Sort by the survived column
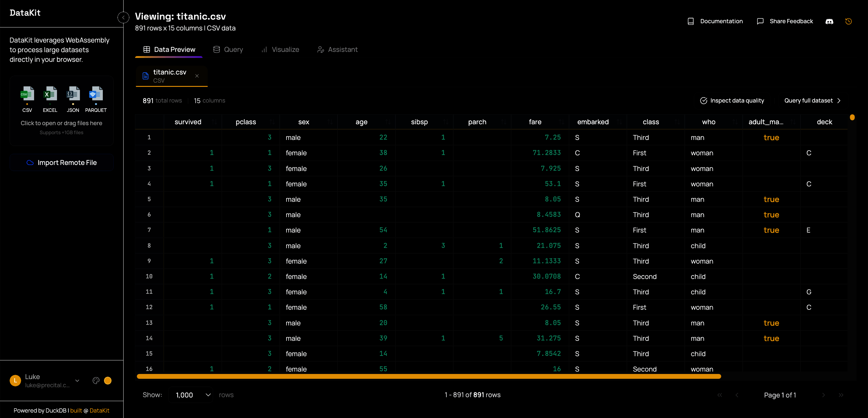Viewport: 868px width, 418px height. (x=215, y=122)
